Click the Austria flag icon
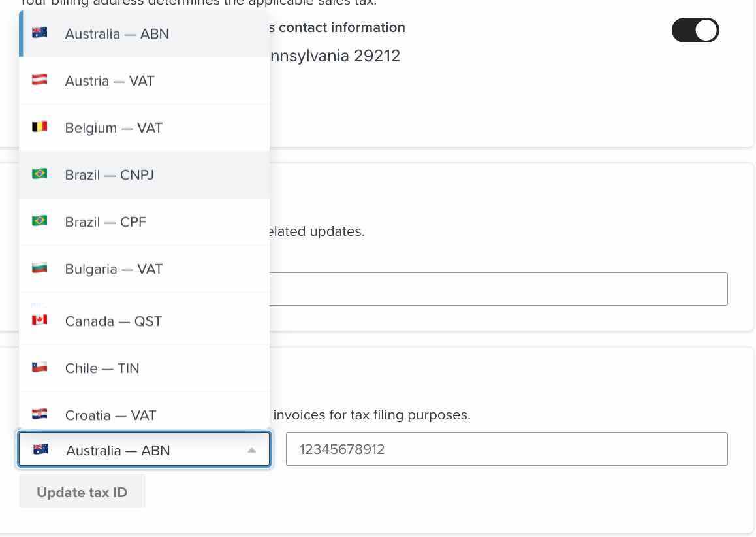 tap(40, 80)
